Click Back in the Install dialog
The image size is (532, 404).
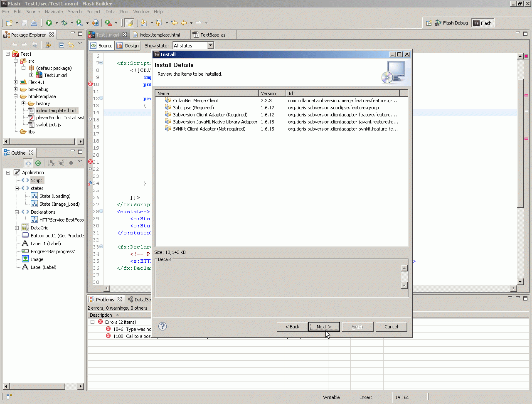tap(293, 327)
